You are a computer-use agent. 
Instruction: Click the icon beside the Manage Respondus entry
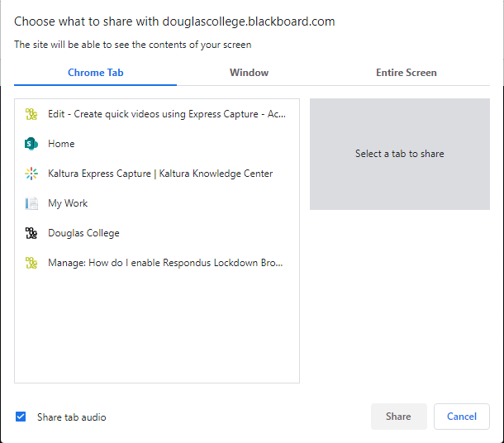pyautogui.click(x=31, y=263)
